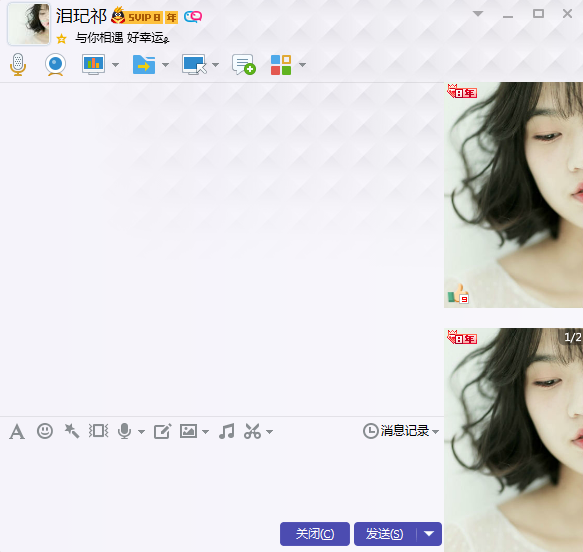The height and width of the screenshot is (552, 583).
Task: Open the remote desktop control icon
Action: tap(194, 65)
